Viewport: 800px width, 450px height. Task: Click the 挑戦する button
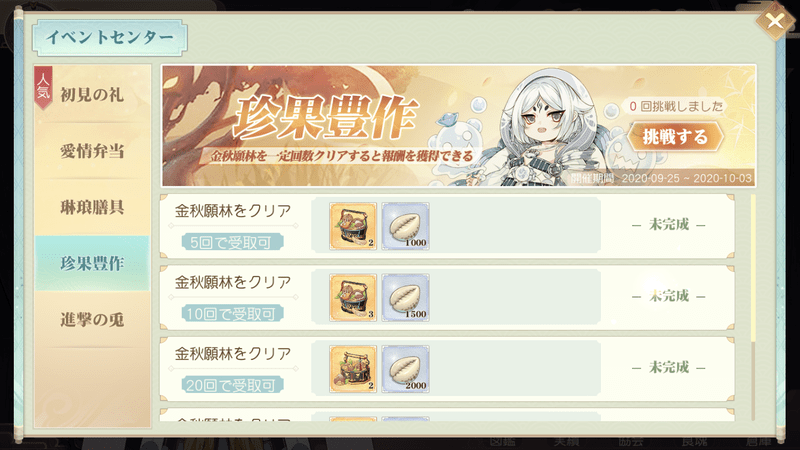click(x=676, y=137)
